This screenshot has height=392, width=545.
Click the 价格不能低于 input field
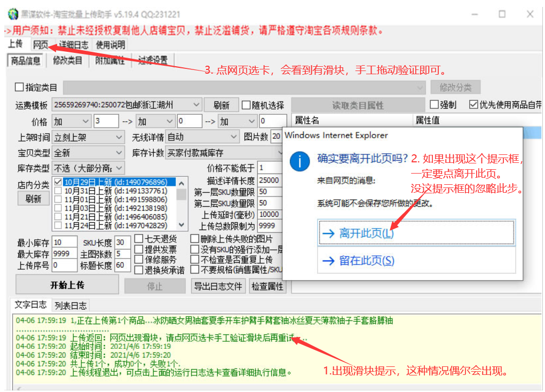270,167
